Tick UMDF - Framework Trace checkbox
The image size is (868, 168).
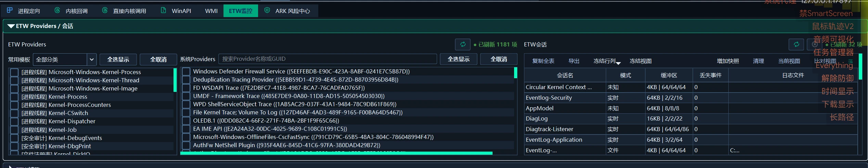[x=186, y=96]
